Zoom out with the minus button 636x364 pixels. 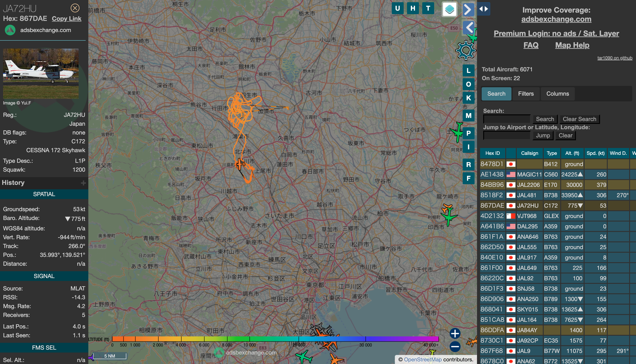point(455,347)
